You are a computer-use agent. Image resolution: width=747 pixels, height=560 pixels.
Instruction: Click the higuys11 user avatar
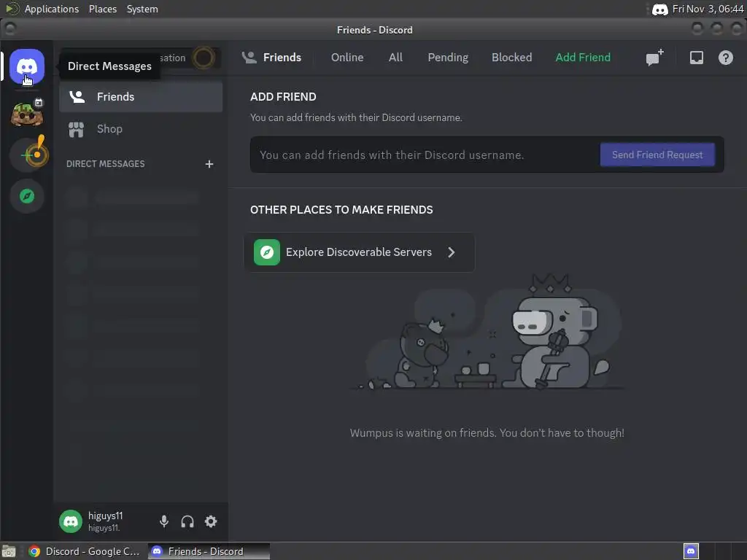71,521
